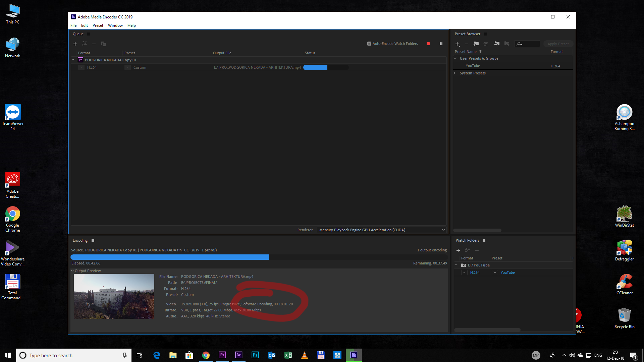Collapse PODGORICA NEKADA Copy 01 queue item
Screen dimensions: 644x362
73,60
